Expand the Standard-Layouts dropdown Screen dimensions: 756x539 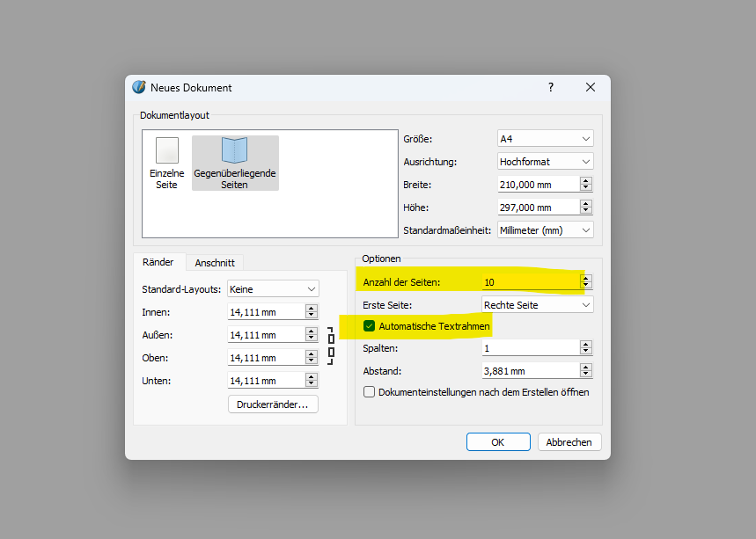point(273,288)
